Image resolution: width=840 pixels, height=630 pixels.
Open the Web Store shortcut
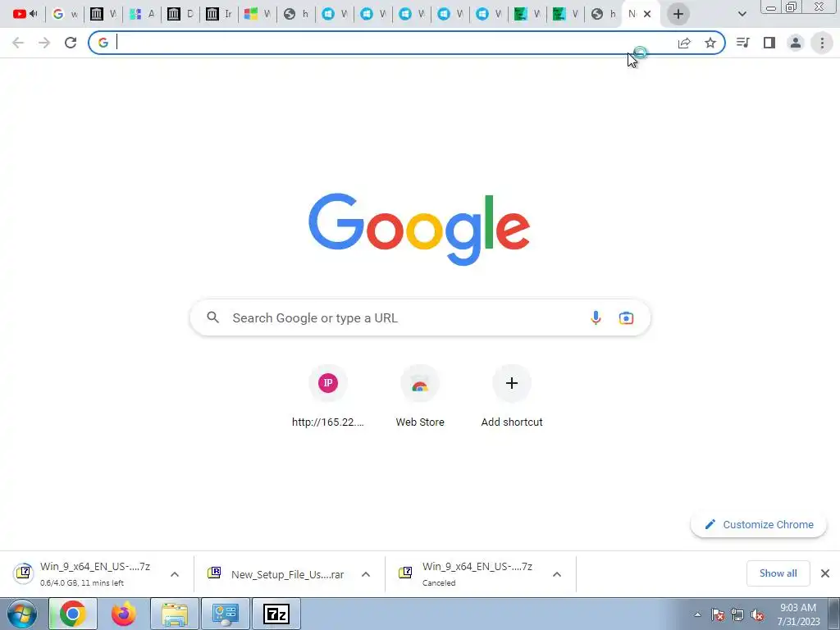click(420, 396)
